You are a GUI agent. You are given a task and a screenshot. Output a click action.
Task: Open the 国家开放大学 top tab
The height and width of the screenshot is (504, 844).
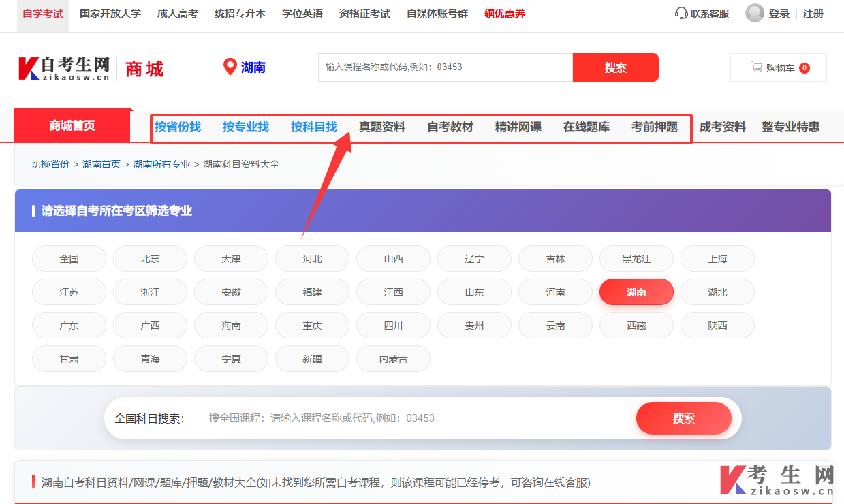tap(110, 13)
